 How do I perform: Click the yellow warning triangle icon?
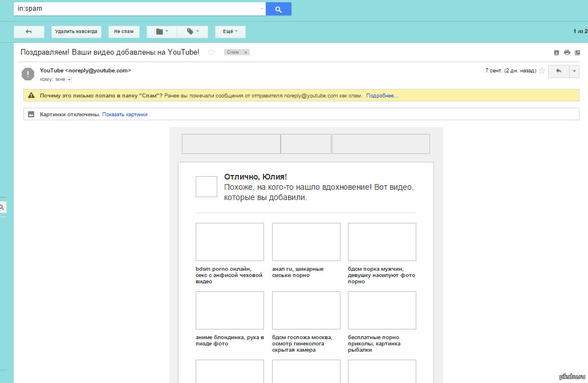[x=31, y=95]
